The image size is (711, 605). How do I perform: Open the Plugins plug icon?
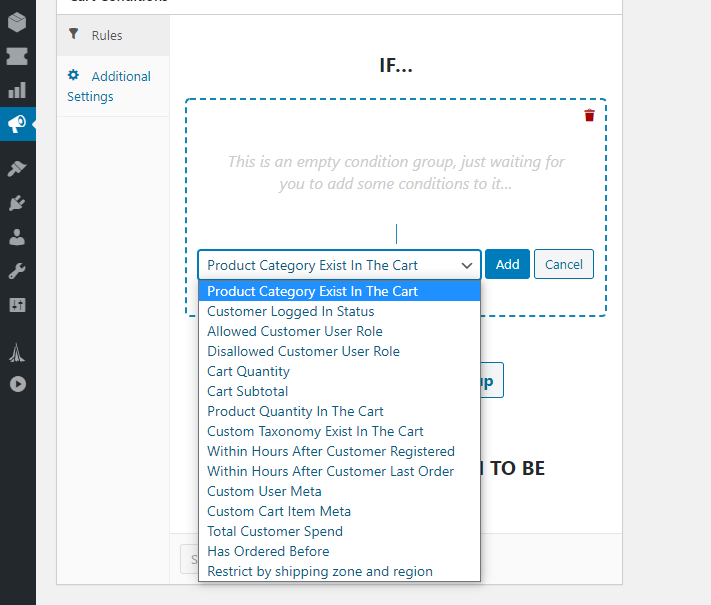(x=17, y=203)
